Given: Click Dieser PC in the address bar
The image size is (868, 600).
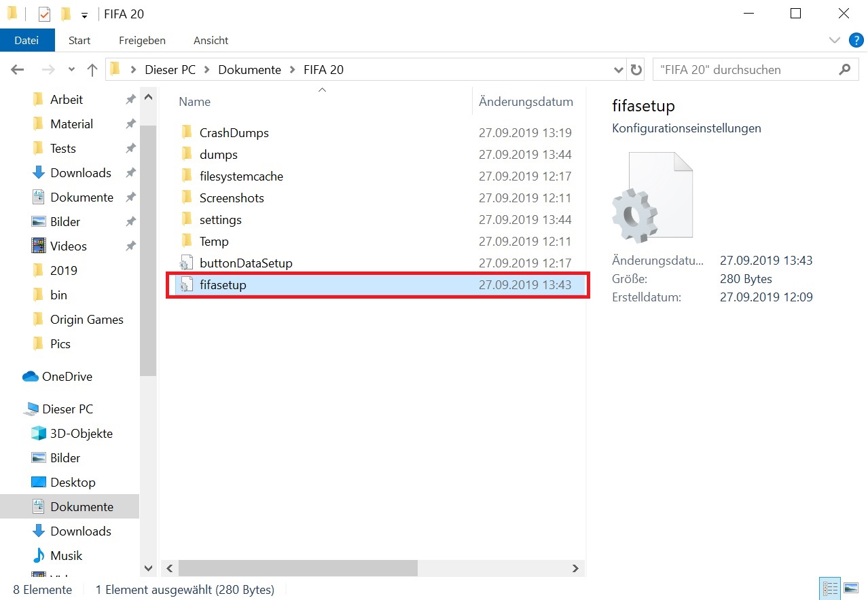Looking at the screenshot, I should (x=170, y=69).
